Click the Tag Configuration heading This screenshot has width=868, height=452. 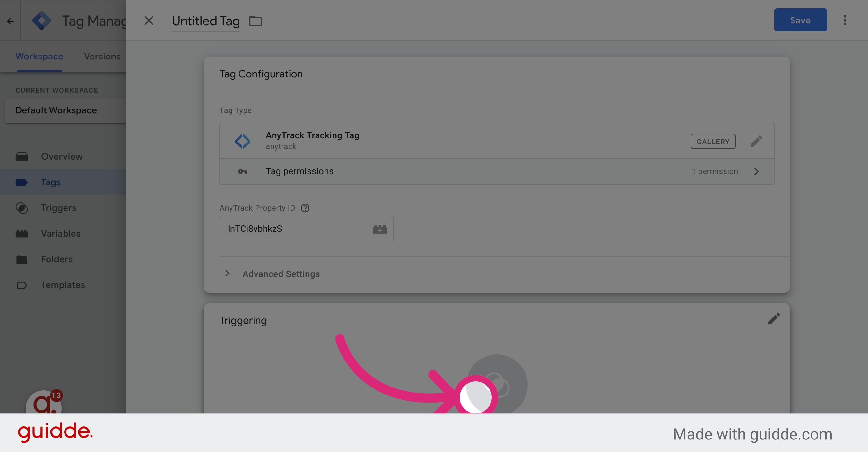[x=261, y=74]
